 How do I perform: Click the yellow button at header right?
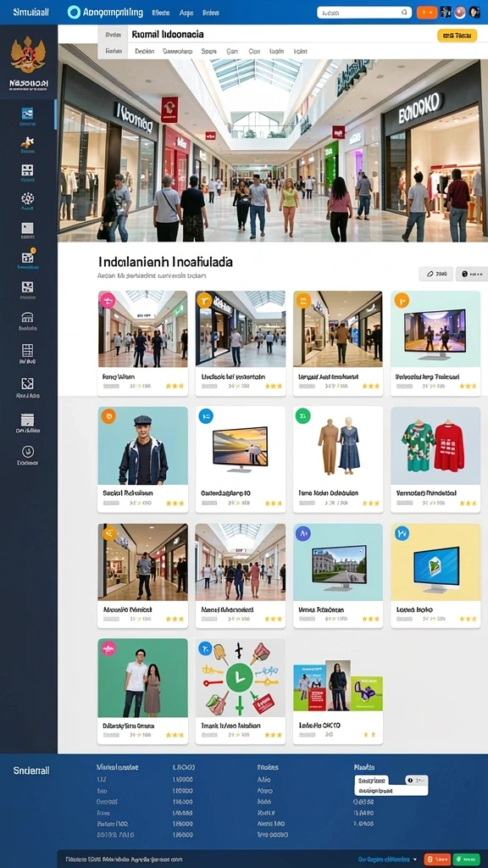(x=457, y=36)
